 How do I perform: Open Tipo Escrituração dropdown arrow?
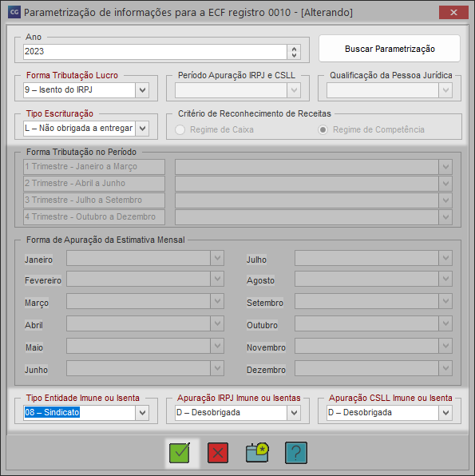coord(142,129)
